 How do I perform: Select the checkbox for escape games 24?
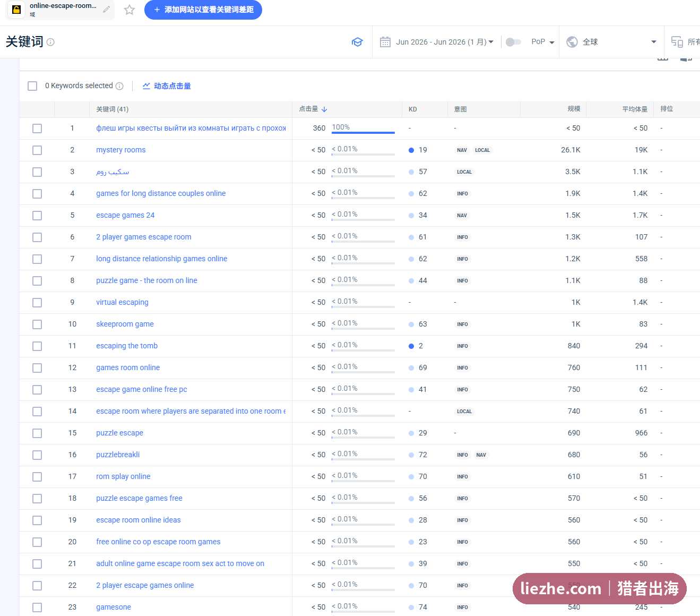coord(37,216)
